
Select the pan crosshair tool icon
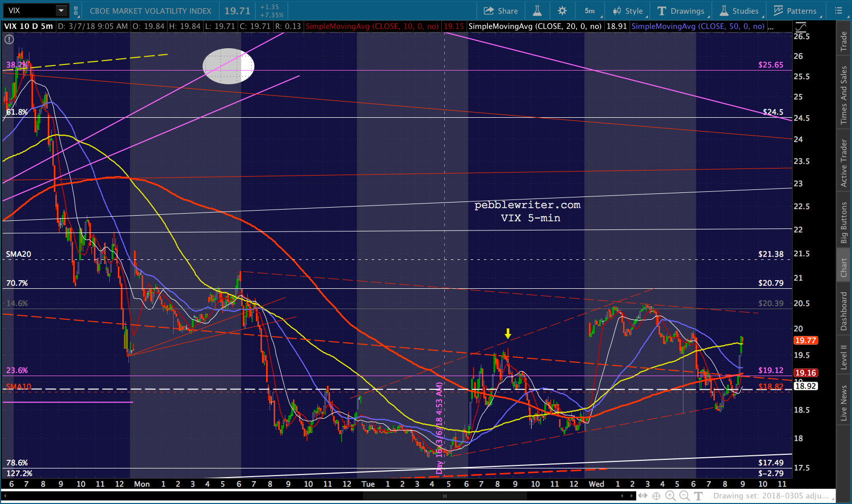pos(656,496)
